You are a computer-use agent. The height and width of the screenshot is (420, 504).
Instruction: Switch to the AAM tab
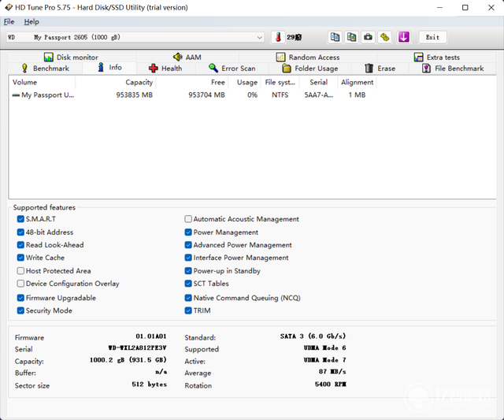pyautogui.click(x=187, y=58)
